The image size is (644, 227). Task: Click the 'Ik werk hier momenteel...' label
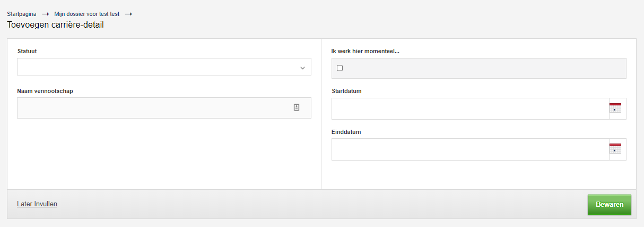tap(365, 51)
